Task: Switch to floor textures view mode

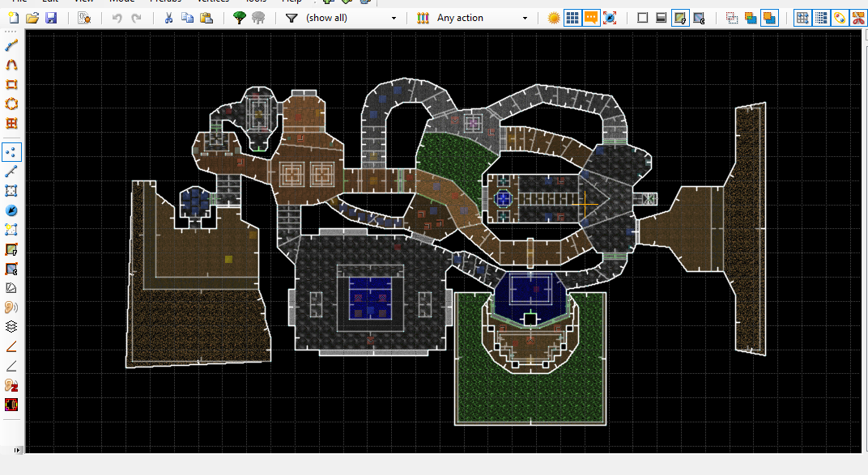Action: [x=680, y=18]
